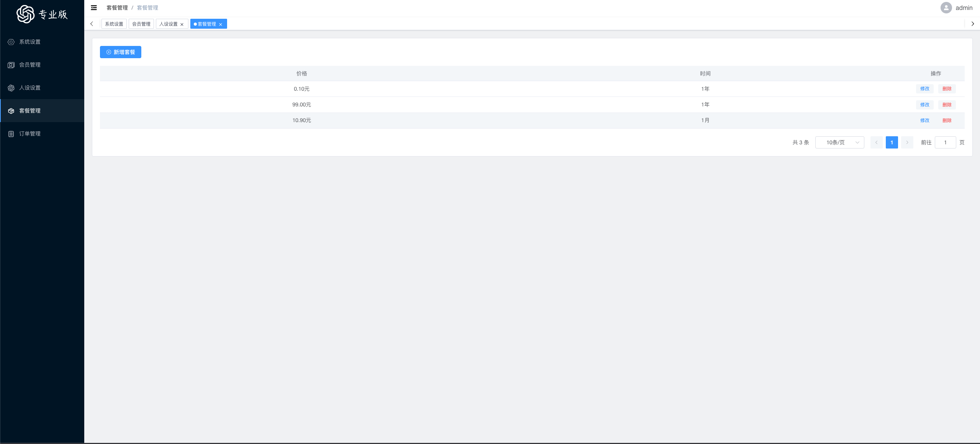Click the 订单管理 list icon in sidebar
This screenshot has height=444, width=980.
point(11,134)
